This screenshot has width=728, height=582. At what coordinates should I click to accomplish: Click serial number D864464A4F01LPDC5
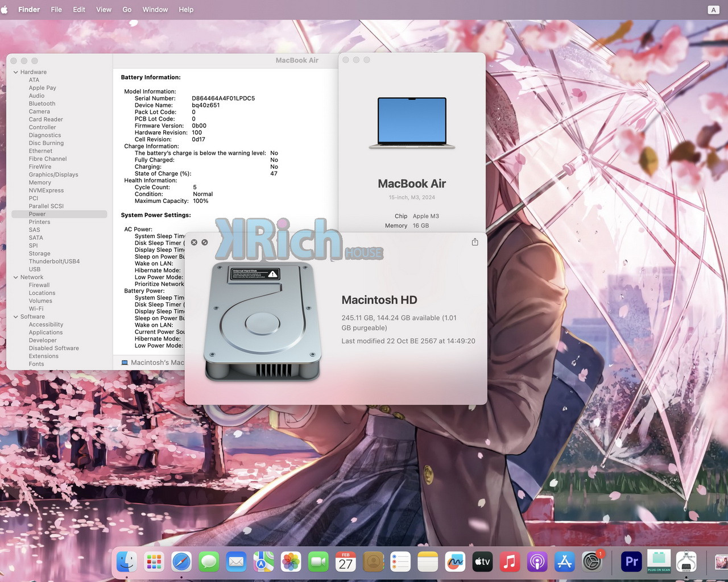click(x=223, y=98)
